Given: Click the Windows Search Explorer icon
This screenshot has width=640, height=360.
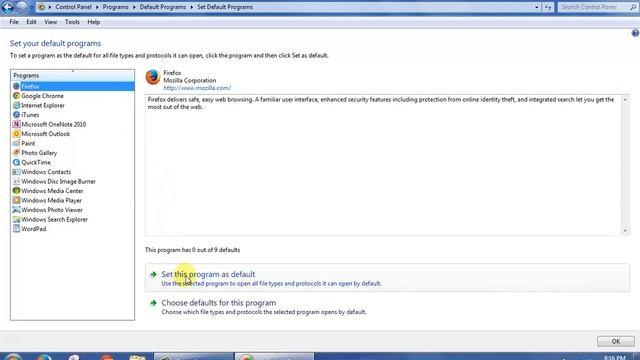Looking at the screenshot, I should pyautogui.click(x=16, y=219).
